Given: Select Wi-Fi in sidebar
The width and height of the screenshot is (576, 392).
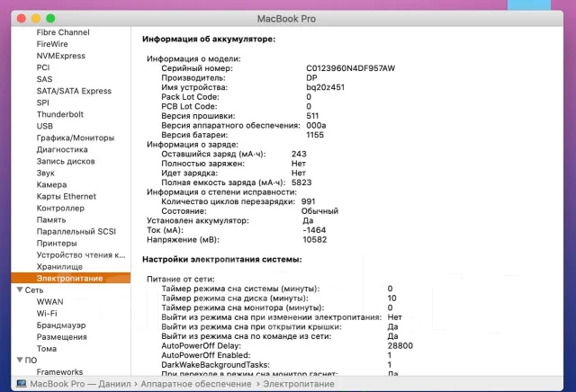Looking at the screenshot, I should tap(47, 314).
